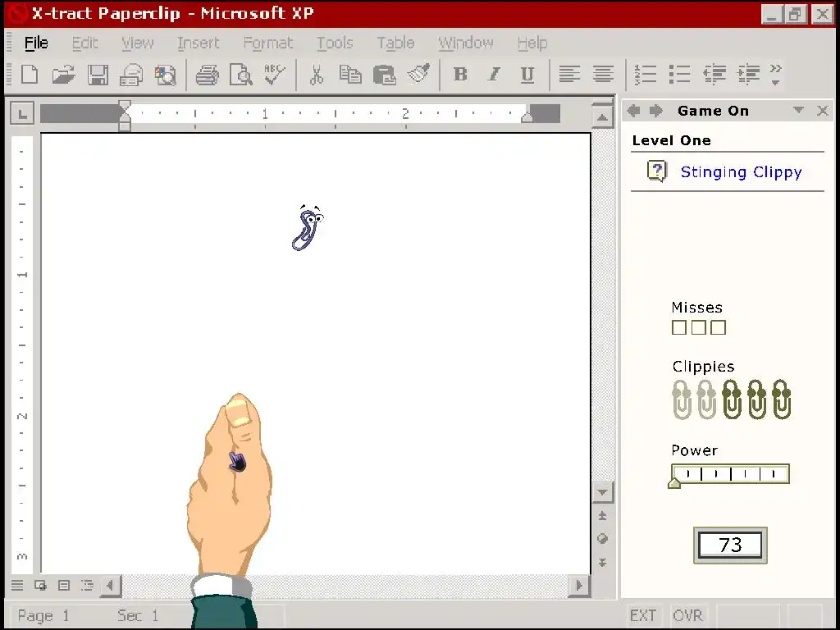Select the Format Painter brush icon
840x630 pixels.
coord(419,73)
